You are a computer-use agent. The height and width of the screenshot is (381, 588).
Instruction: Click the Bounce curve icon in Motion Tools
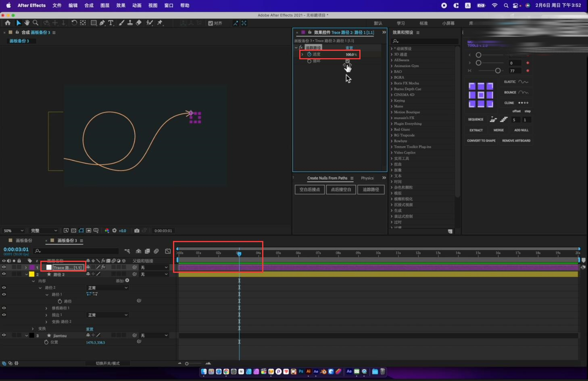tap(523, 92)
